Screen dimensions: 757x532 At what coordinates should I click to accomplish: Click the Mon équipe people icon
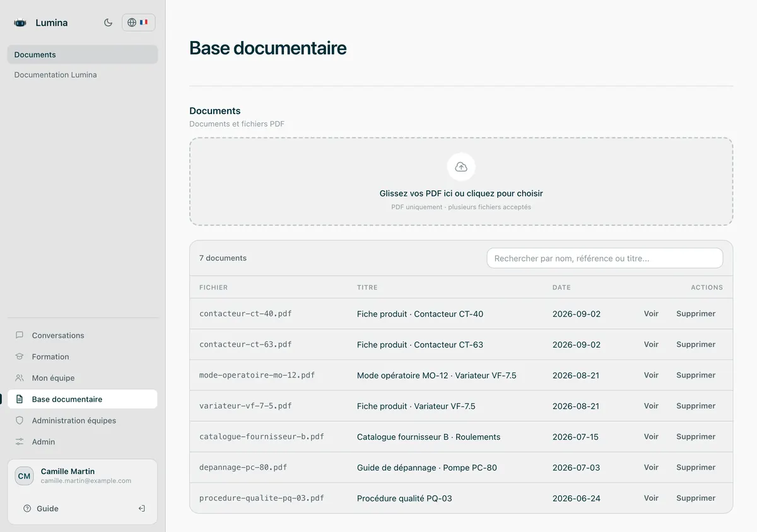20,378
